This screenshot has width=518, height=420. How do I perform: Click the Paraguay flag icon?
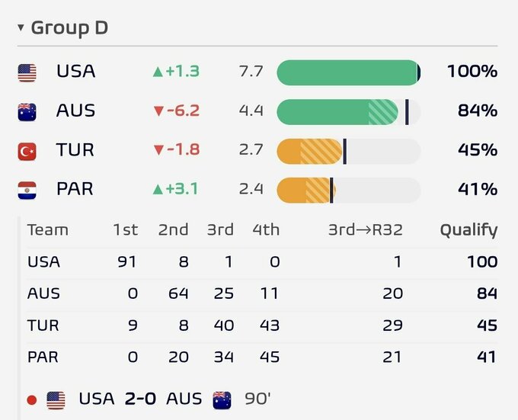point(27,191)
